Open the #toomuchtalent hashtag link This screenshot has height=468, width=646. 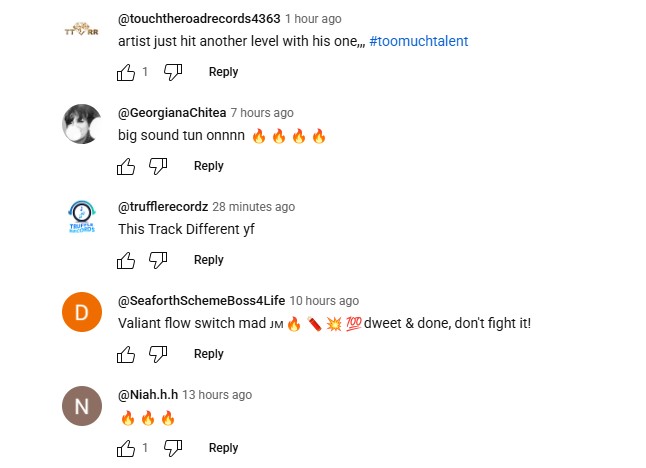[419, 41]
